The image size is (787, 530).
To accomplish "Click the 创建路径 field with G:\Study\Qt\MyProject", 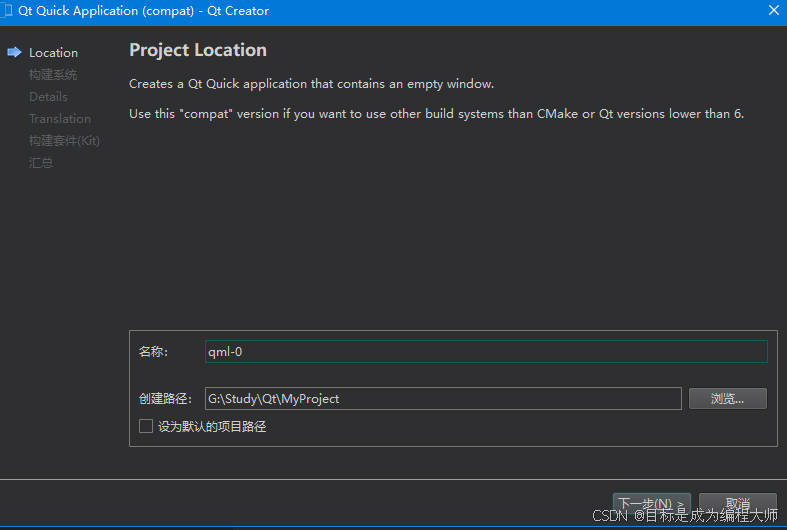I will pos(443,399).
